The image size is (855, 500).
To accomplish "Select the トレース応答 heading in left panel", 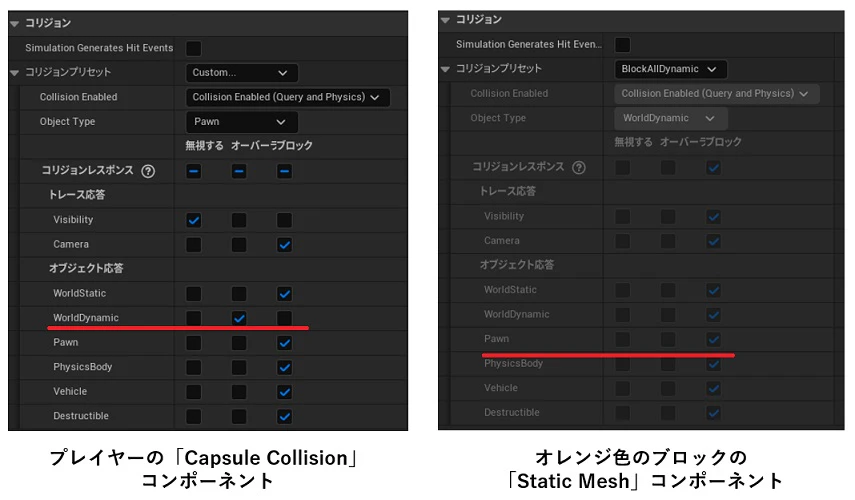I will [77, 195].
